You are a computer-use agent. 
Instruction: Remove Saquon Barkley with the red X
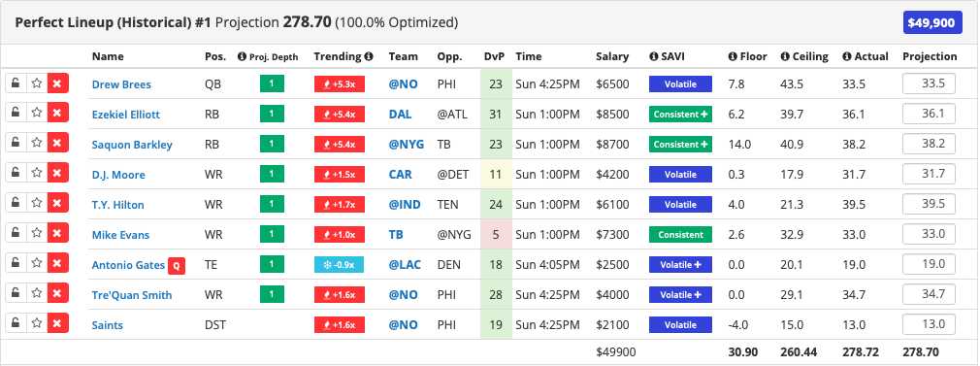click(x=57, y=144)
